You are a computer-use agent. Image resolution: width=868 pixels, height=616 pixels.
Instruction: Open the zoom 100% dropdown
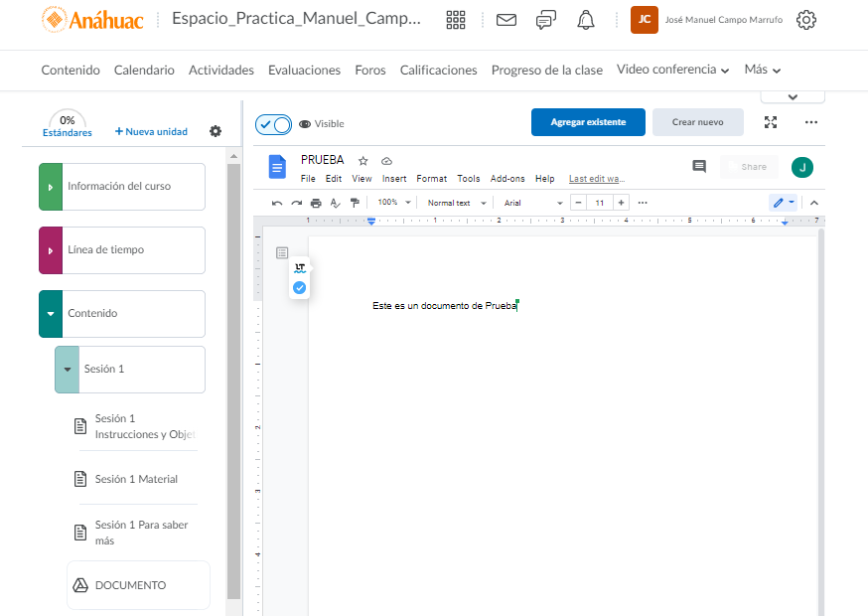coord(393,203)
